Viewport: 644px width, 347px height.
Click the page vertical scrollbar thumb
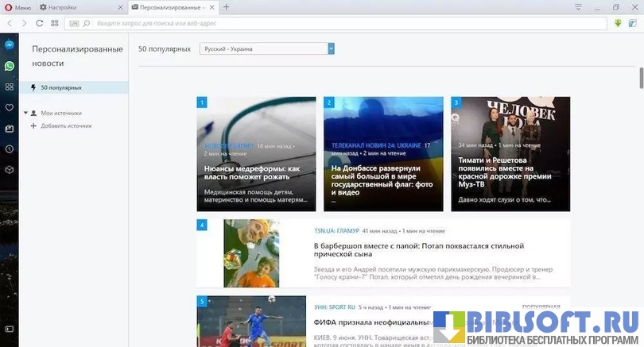641,79
